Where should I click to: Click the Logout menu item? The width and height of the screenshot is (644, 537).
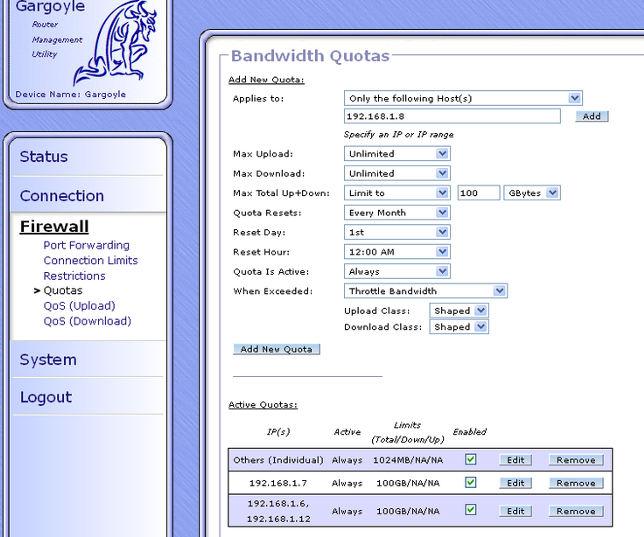(46, 397)
